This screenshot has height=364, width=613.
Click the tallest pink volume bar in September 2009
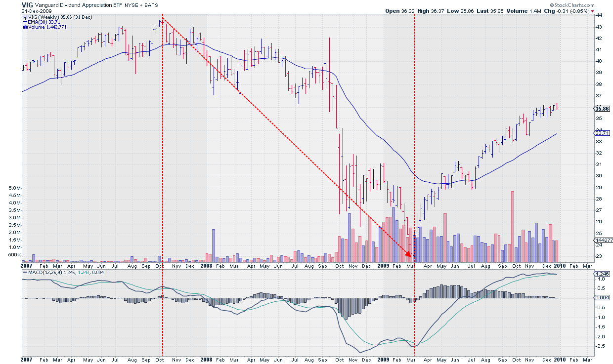(x=513, y=227)
